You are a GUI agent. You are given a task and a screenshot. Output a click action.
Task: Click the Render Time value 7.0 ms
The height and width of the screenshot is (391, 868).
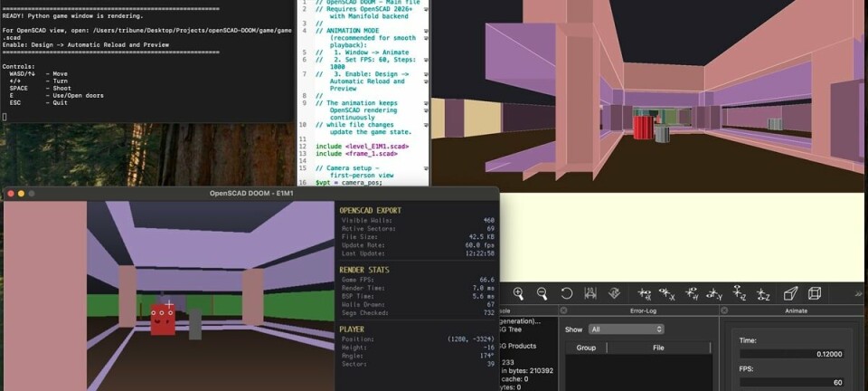(x=484, y=288)
